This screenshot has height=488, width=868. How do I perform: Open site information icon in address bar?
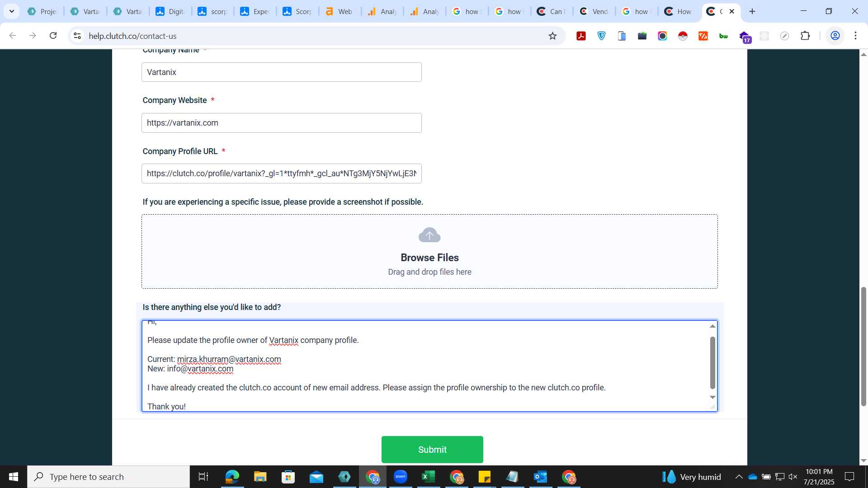tap(77, 36)
